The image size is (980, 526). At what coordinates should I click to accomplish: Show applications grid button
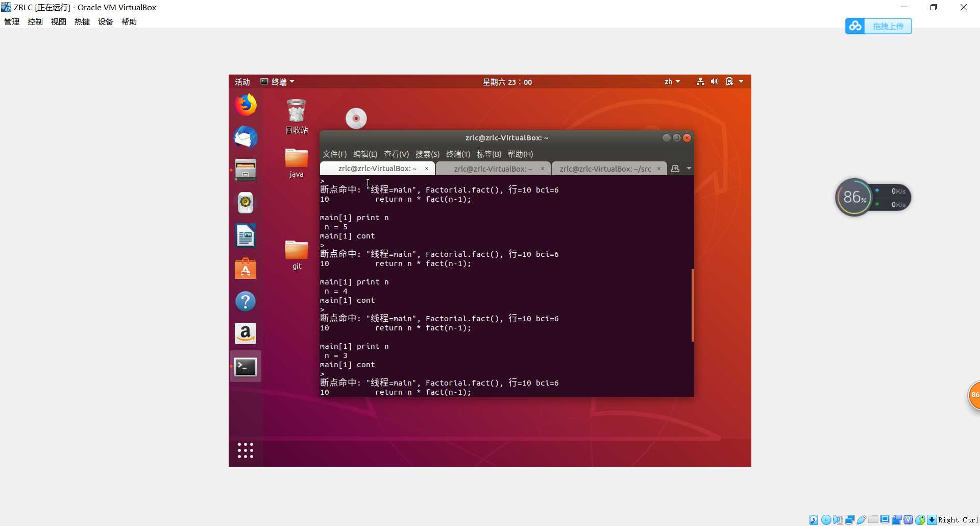(246, 450)
